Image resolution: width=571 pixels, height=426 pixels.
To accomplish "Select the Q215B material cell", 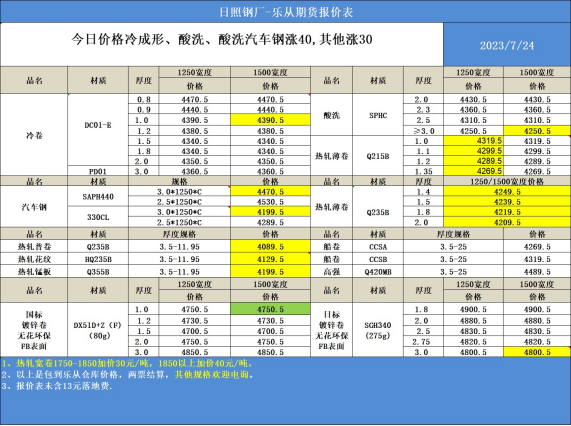I will 378,156.
